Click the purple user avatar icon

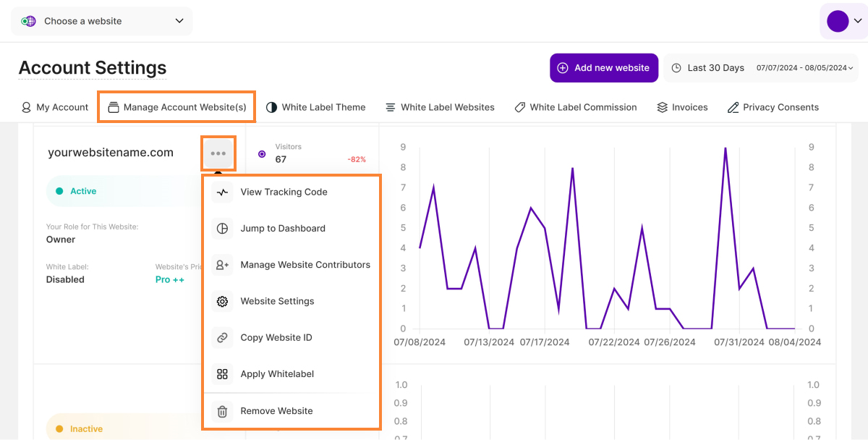point(837,21)
